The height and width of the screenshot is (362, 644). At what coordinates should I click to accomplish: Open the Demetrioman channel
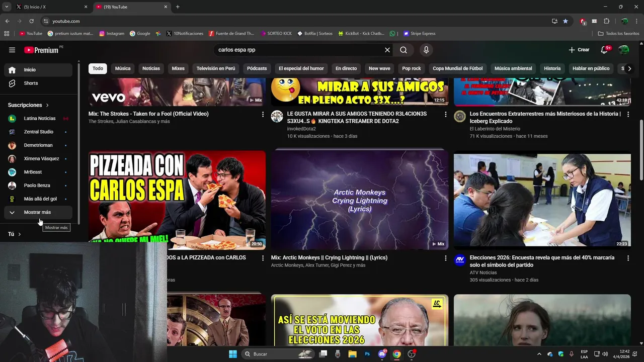(x=38, y=145)
